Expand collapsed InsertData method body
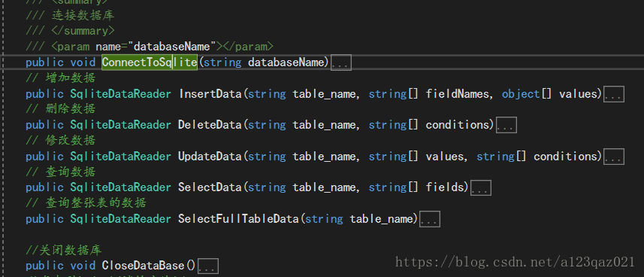The image size is (644, 277). click(x=614, y=94)
